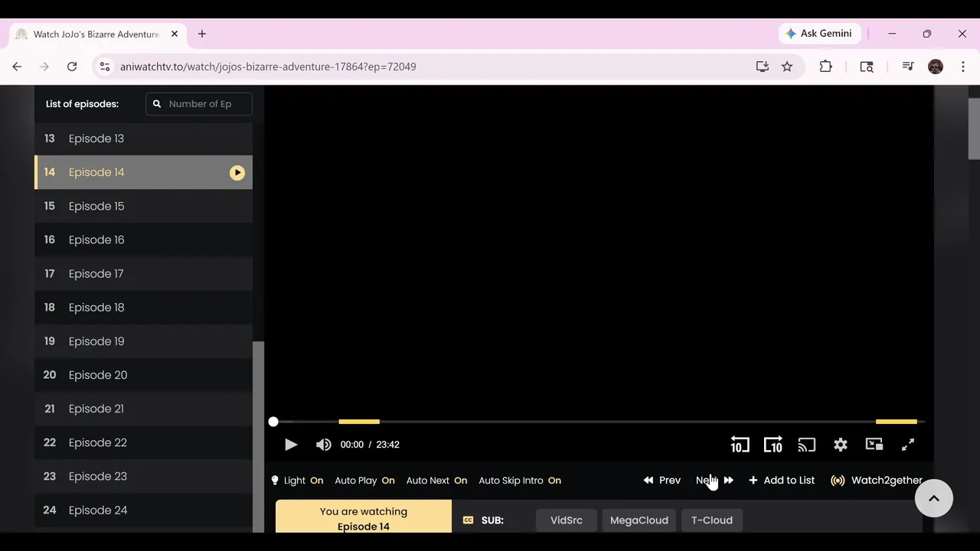Click the video progress bar handle
This screenshot has height=551, width=980.
point(273,422)
